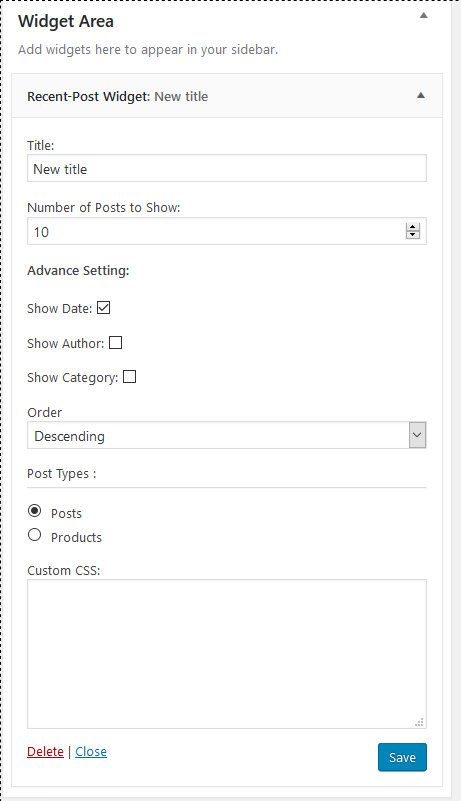The image size is (461, 801).
Task: Uncheck the Show Date checkbox
Action: tap(104, 308)
